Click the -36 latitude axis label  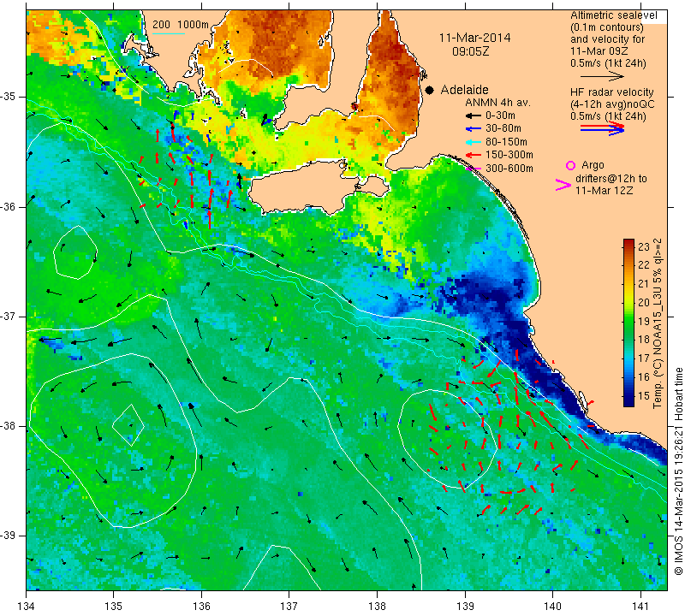point(9,206)
